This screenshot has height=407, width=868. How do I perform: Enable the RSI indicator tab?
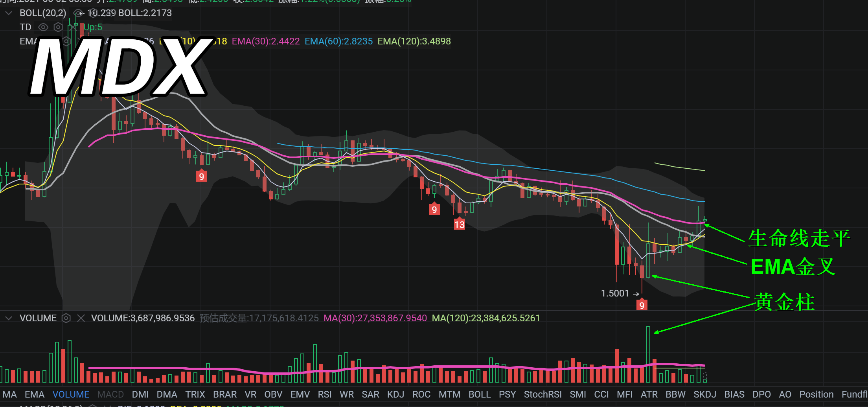coord(325,394)
